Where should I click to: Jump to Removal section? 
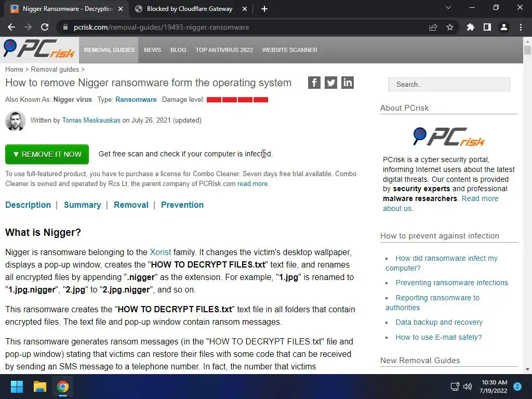pos(131,205)
